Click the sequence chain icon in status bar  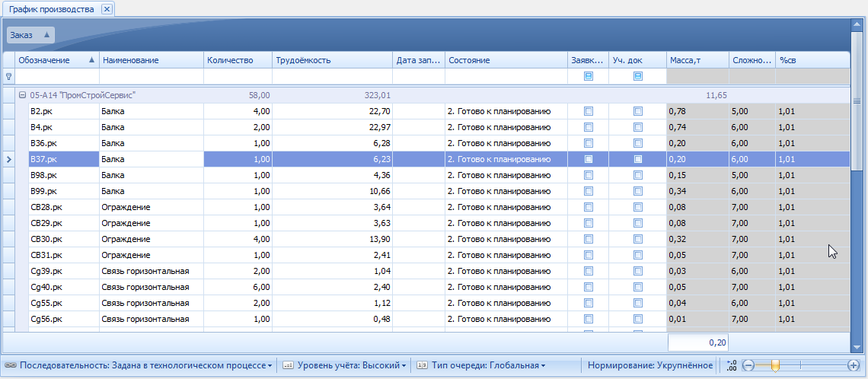[x=10, y=365]
